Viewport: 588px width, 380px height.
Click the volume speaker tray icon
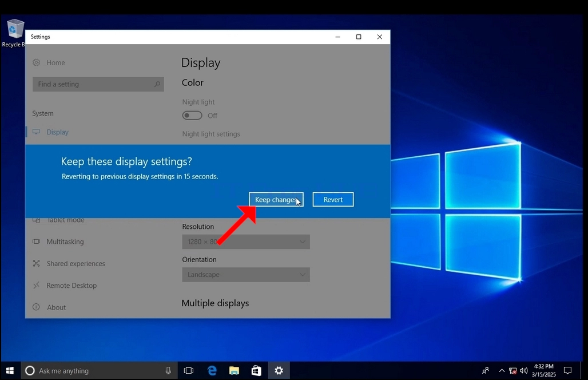pyautogui.click(x=524, y=371)
